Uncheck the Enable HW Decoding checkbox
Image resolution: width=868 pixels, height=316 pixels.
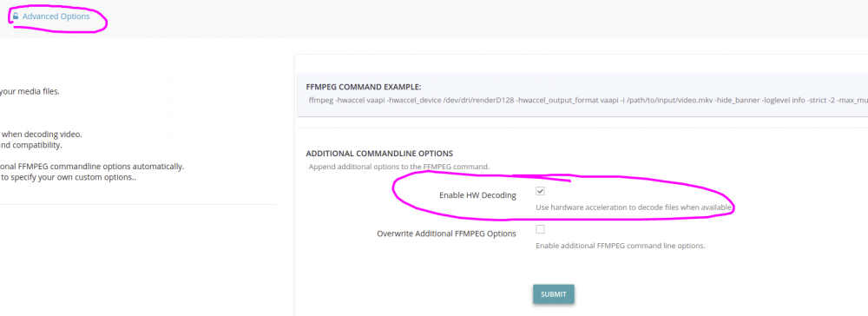pyautogui.click(x=540, y=191)
